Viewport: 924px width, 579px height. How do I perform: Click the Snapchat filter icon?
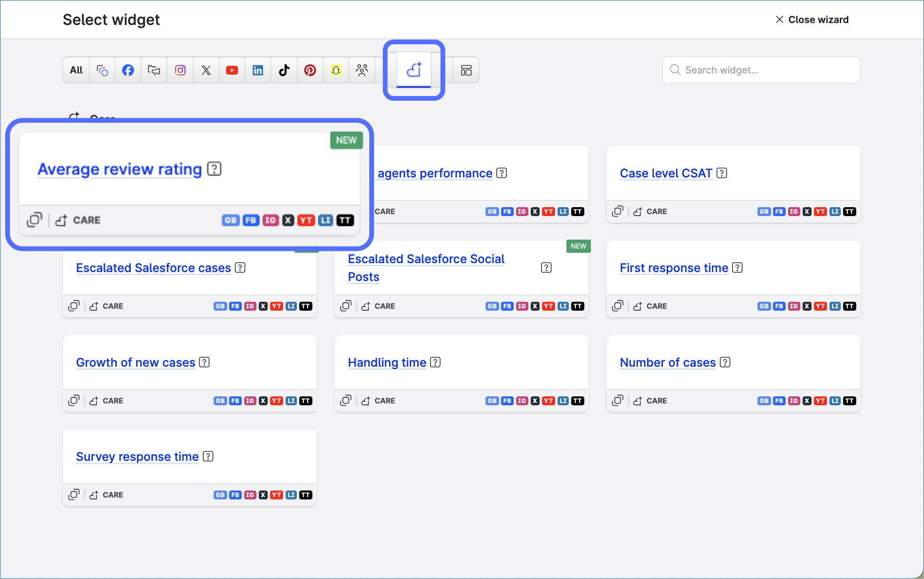[x=336, y=70]
